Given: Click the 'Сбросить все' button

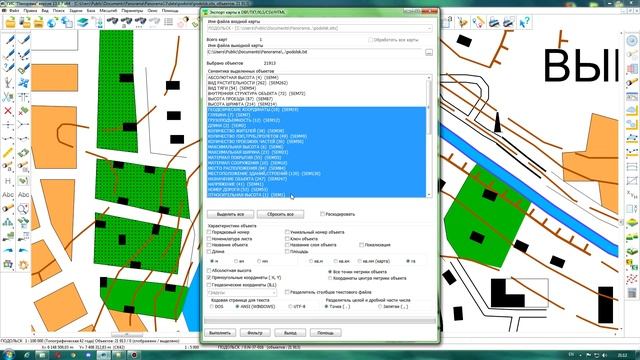Looking at the screenshot, I should [x=280, y=214].
